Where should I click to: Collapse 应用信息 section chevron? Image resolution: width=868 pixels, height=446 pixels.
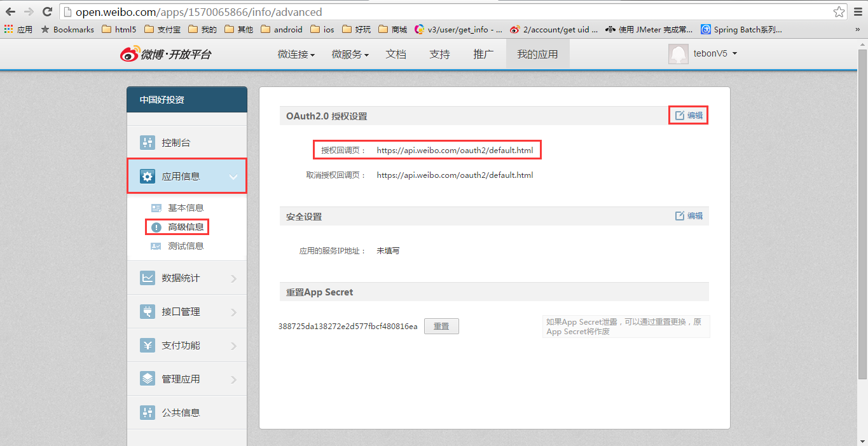pyautogui.click(x=233, y=177)
